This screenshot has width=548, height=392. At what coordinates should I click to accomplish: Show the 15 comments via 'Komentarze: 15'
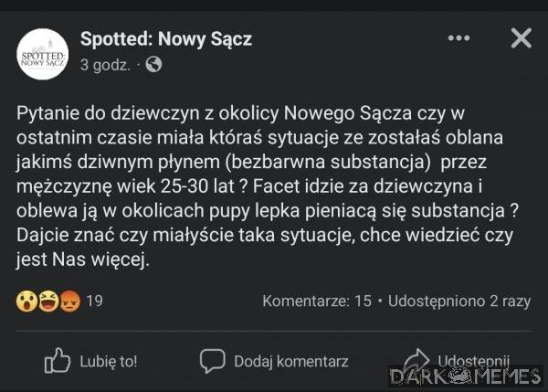coord(317,301)
